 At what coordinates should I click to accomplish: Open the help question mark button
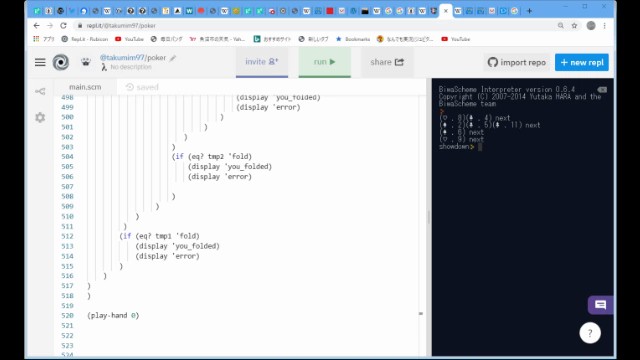point(590,333)
